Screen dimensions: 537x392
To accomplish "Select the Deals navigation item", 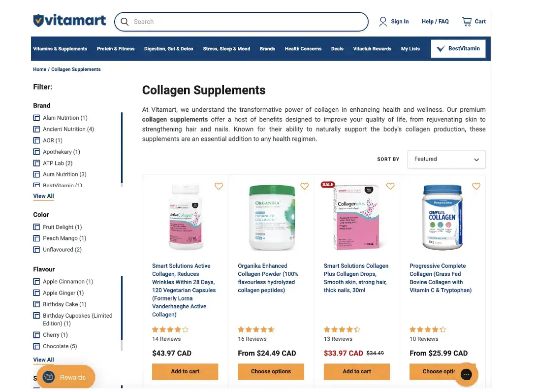I will tap(337, 49).
